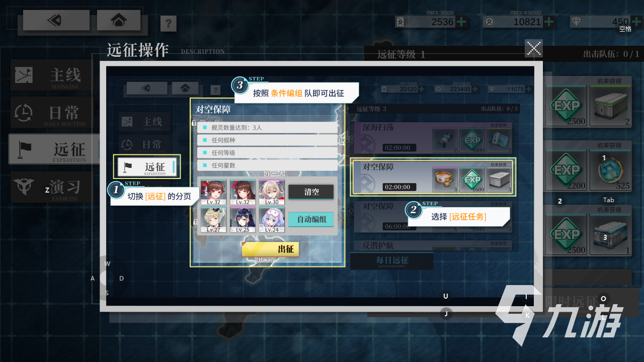Click the back arrow button

(x=56, y=21)
